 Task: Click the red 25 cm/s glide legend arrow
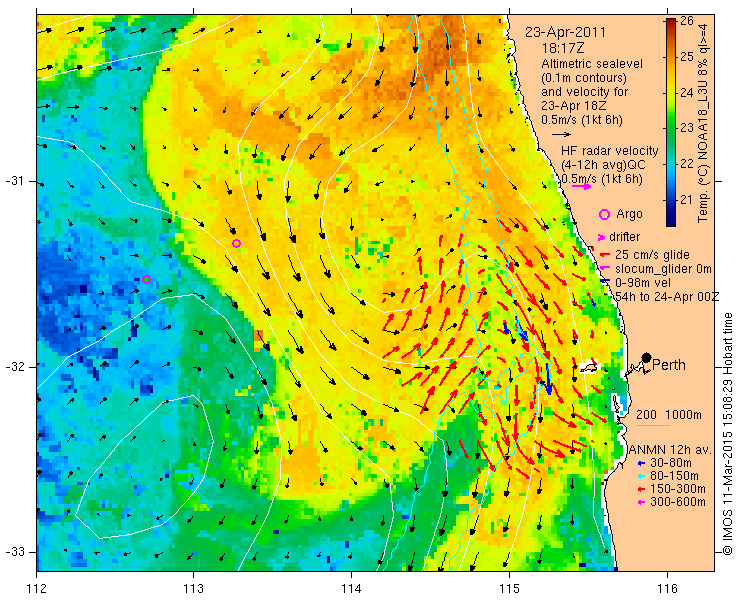pos(605,255)
